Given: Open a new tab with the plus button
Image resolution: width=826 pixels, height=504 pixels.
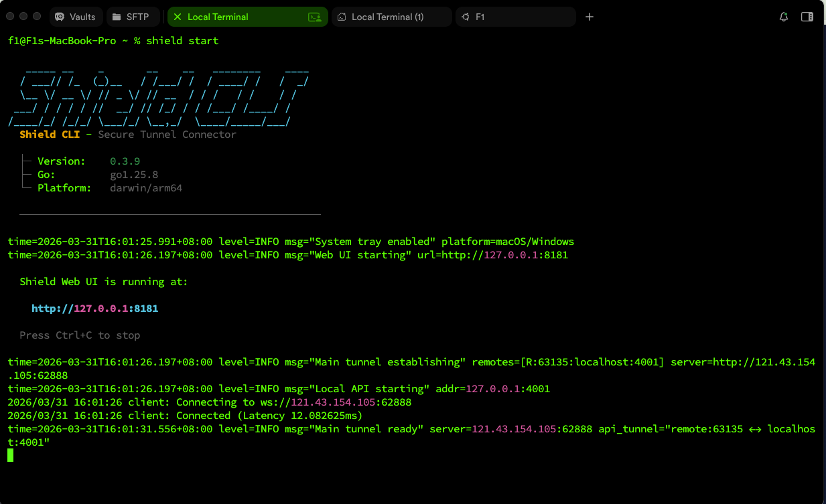Looking at the screenshot, I should 590,17.
